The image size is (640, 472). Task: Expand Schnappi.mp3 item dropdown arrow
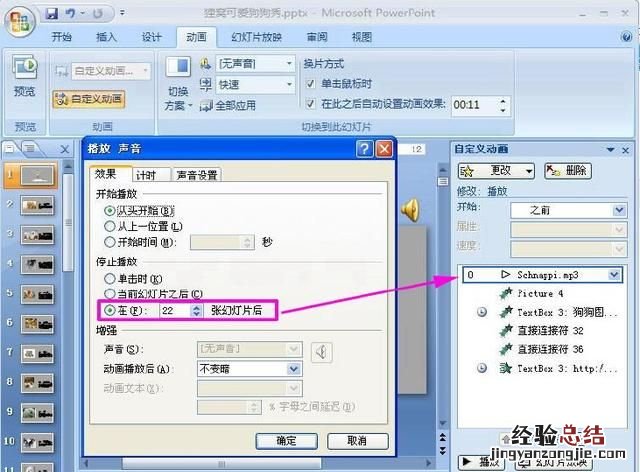614,275
